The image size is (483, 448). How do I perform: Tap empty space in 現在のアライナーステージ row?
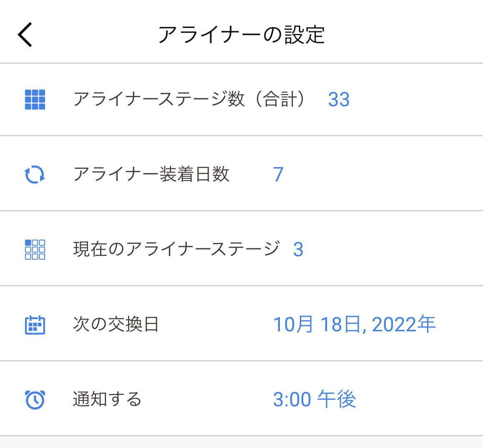(x=394, y=249)
